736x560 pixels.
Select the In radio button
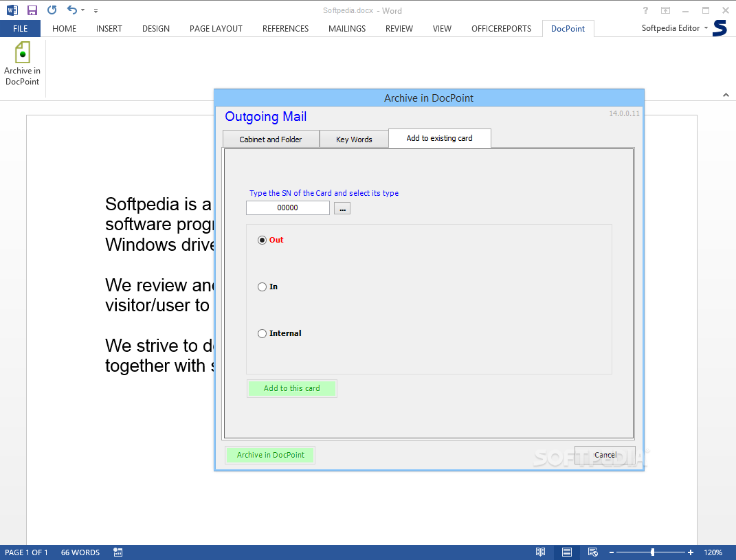tap(262, 287)
